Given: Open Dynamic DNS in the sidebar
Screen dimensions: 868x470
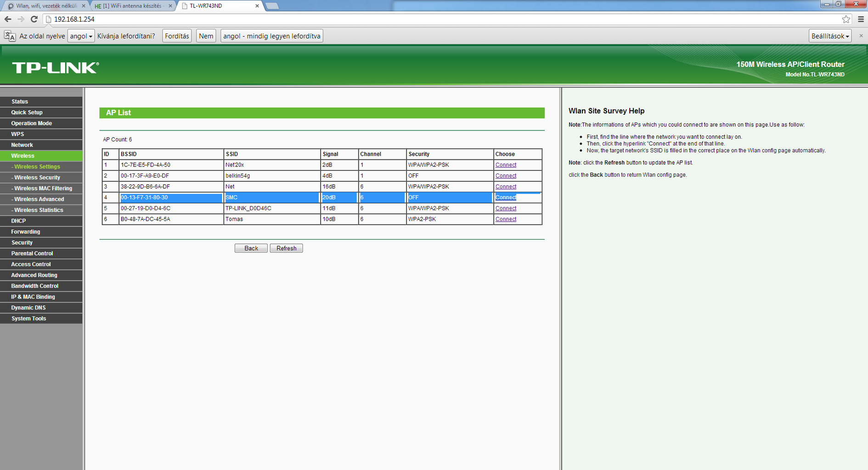Looking at the screenshot, I should (41, 308).
